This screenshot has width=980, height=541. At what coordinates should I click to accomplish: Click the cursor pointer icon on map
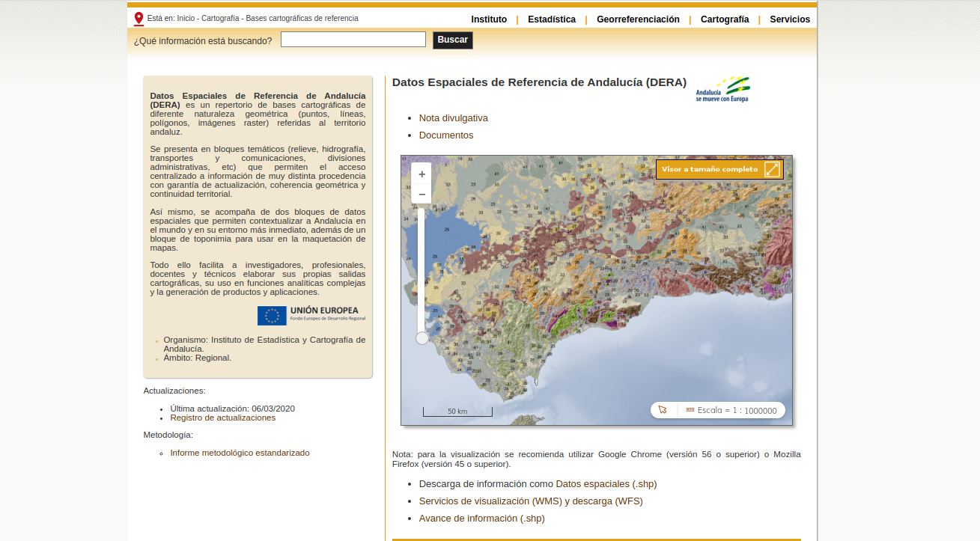click(663, 410)
